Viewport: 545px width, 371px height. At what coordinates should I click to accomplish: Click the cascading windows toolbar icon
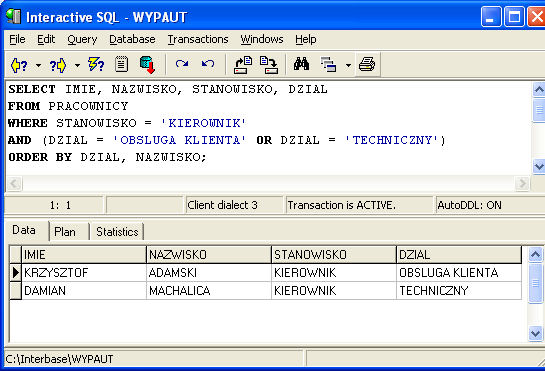328,65
